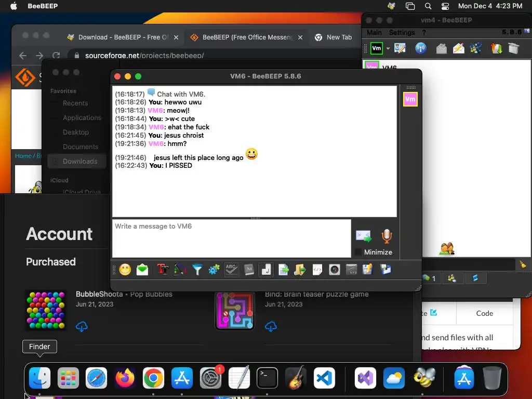
Task: Click the Home breadcrumb link on SourceForge
Action: point(23,156)
